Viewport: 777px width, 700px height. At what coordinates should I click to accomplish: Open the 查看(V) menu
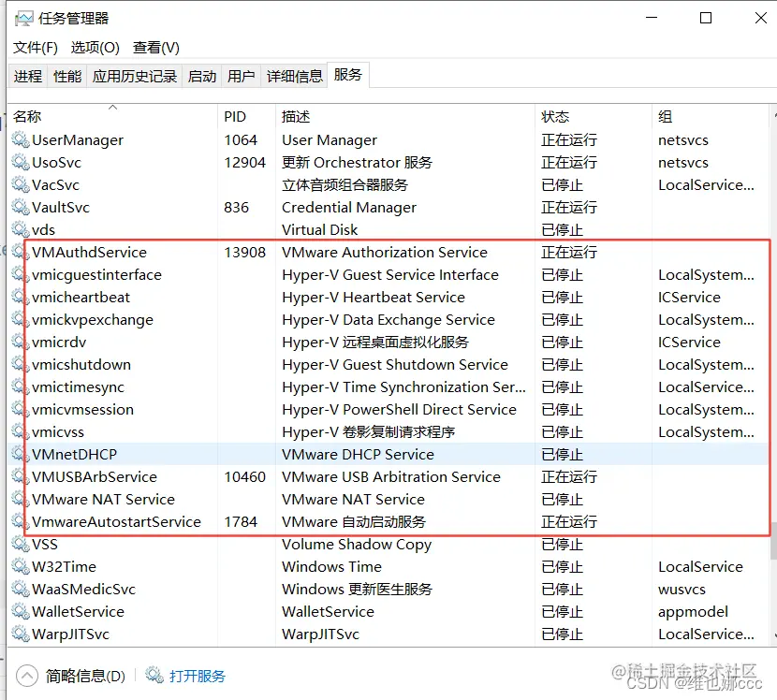pyautogui.click(x=156, y=48)
